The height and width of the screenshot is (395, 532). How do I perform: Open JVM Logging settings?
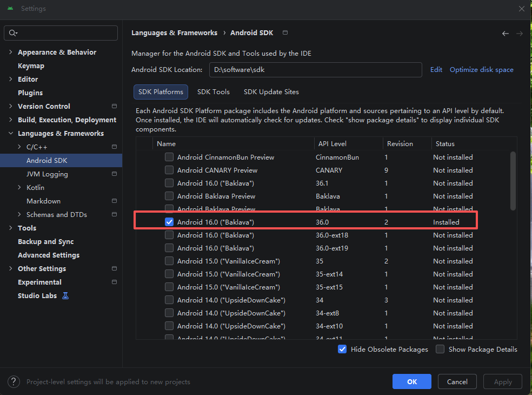click(47, 174)
